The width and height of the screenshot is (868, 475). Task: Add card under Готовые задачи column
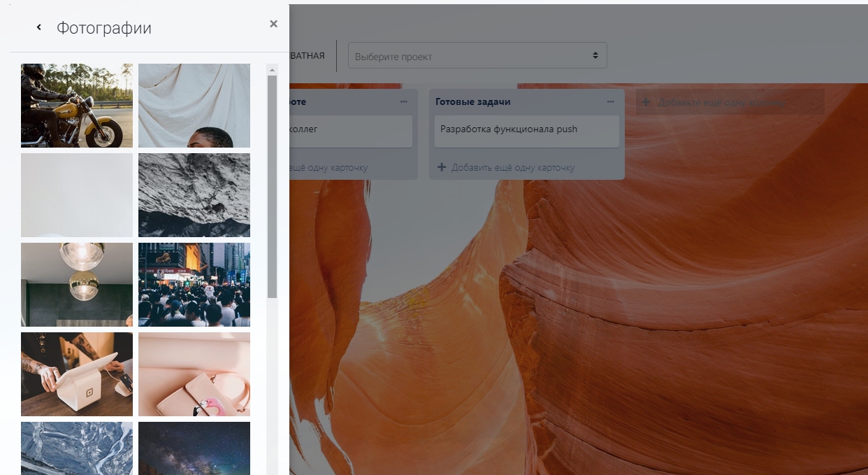[x=506, y=167]
